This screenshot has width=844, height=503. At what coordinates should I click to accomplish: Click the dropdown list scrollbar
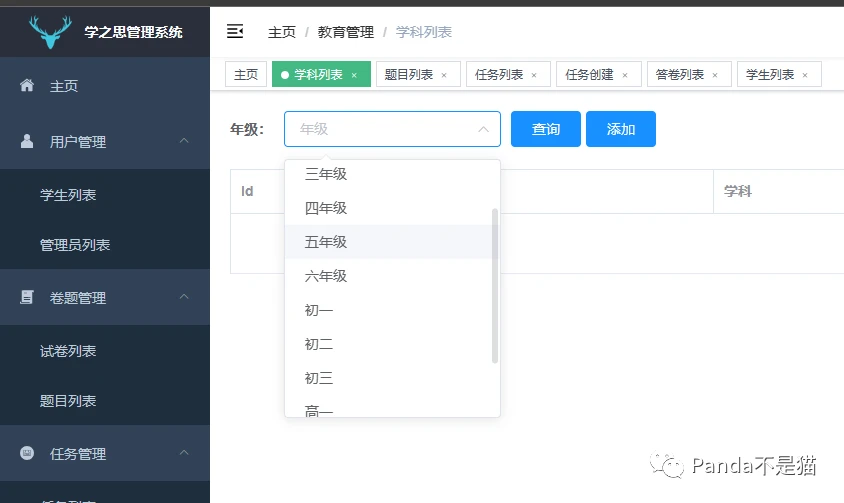tap(495, 286)
